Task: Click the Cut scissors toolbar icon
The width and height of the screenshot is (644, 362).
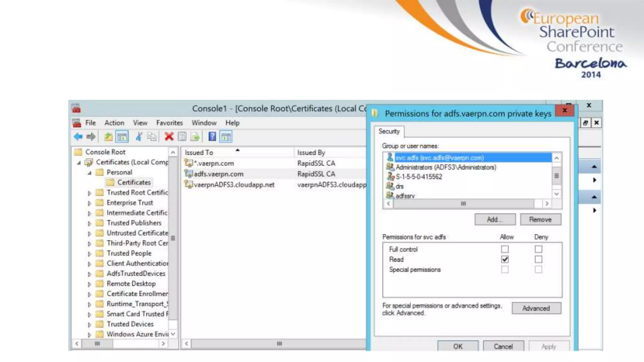Action: [139, 137]
